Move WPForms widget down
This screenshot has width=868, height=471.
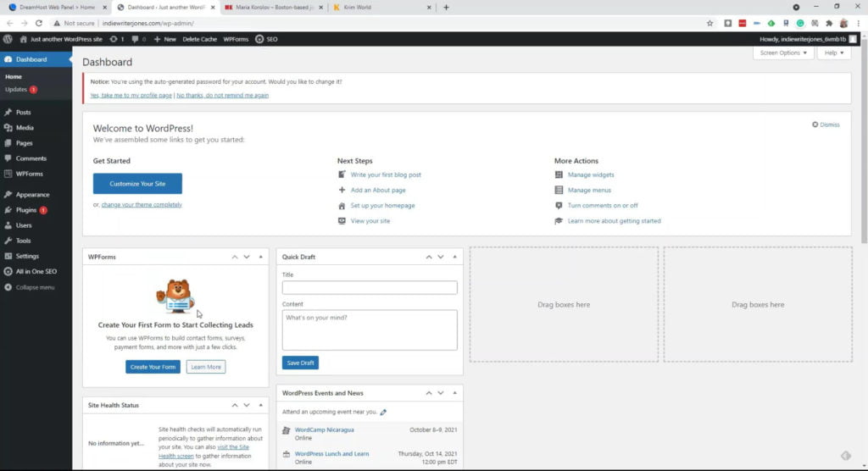click(x=247, y=257)
